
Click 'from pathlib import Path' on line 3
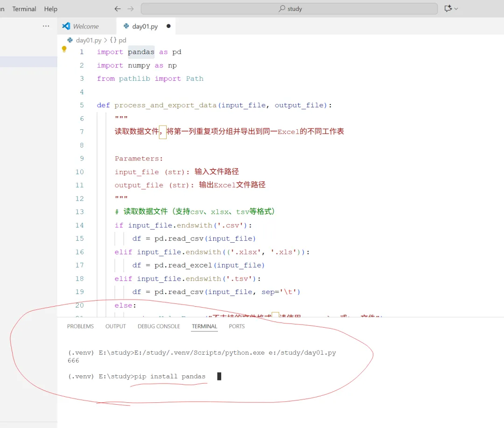click(x=150, y=78)
